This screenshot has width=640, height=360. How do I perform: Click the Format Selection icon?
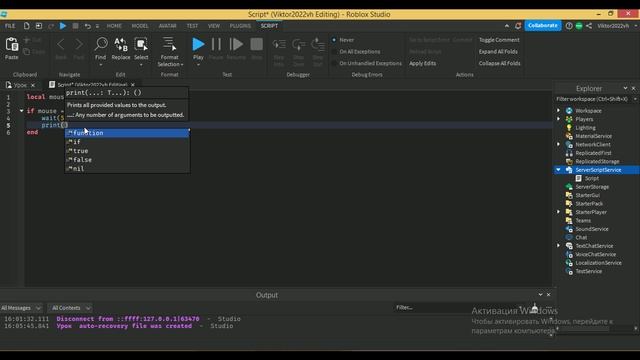click(169, 44)
